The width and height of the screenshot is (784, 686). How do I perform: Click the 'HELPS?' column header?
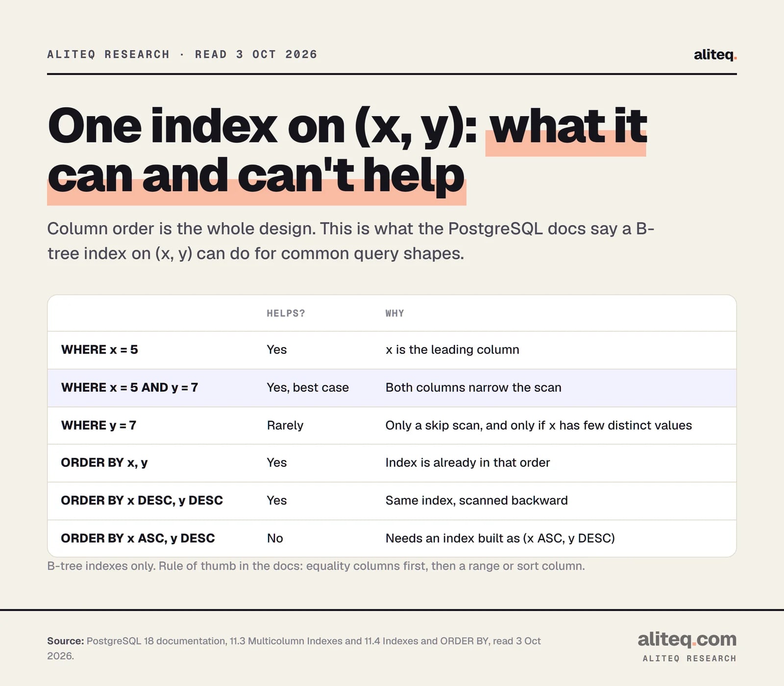(x=286, y=313)
